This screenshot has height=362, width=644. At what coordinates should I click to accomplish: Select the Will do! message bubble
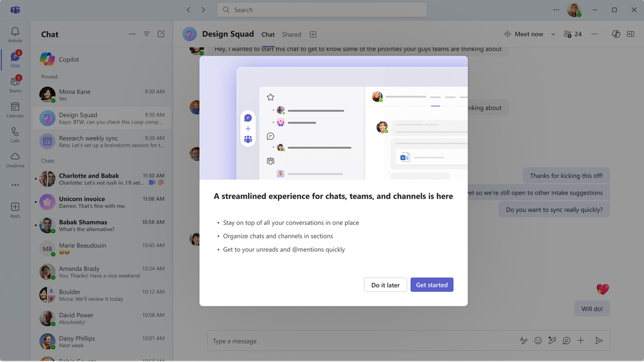point(592,309)
